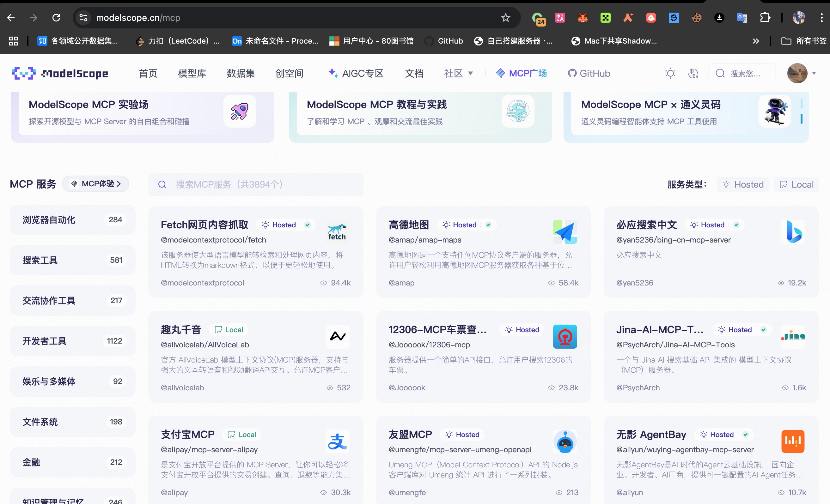Filter services by Local type

pyautogui.click(x=796, y=184)
